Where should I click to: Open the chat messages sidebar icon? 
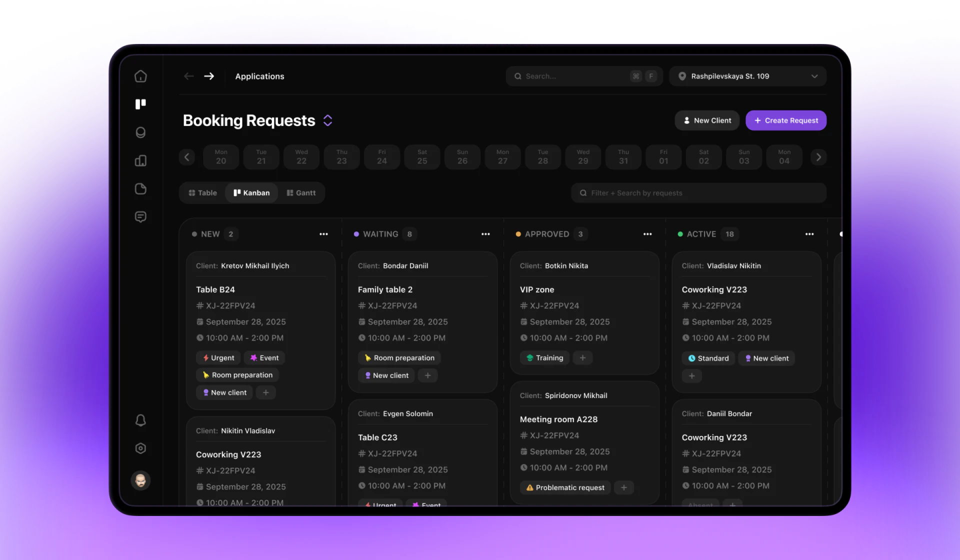140,216
